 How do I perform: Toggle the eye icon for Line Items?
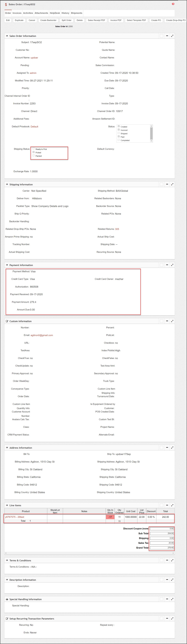tap(7, 505)
